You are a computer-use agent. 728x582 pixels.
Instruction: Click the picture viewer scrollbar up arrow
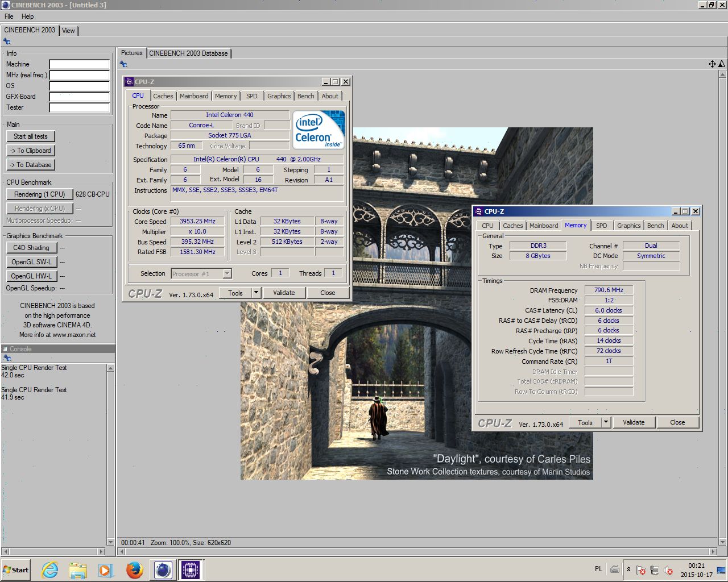722,74
